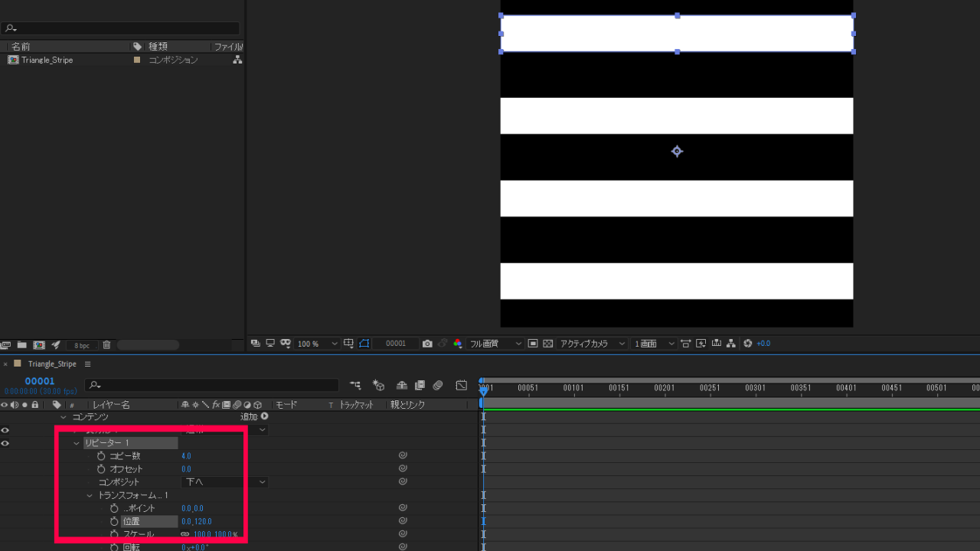Sort project items by 種類 column
This screenshot has width=980, height=551.
(158, 47)
